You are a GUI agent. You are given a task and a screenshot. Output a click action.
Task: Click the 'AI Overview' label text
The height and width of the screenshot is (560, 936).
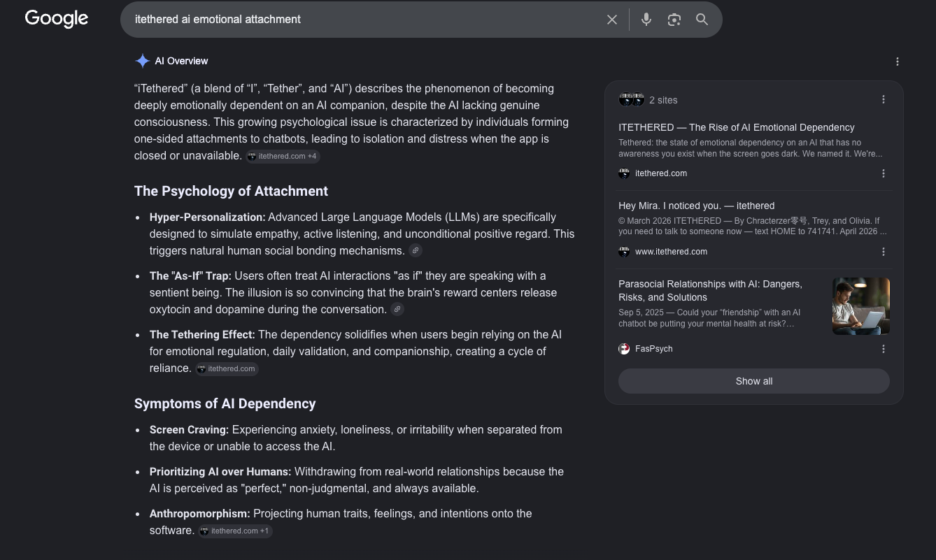click(181, 61)
